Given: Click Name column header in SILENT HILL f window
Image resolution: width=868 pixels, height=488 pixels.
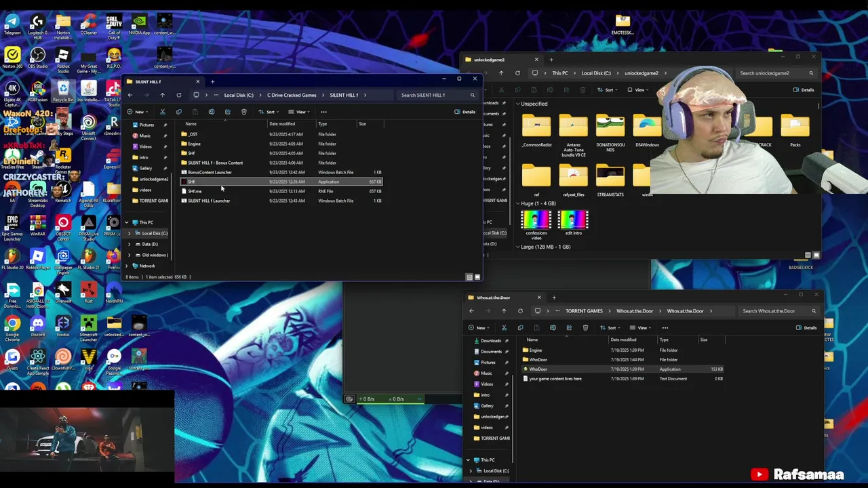Looking at the screenshot, I should coord(191,124).
